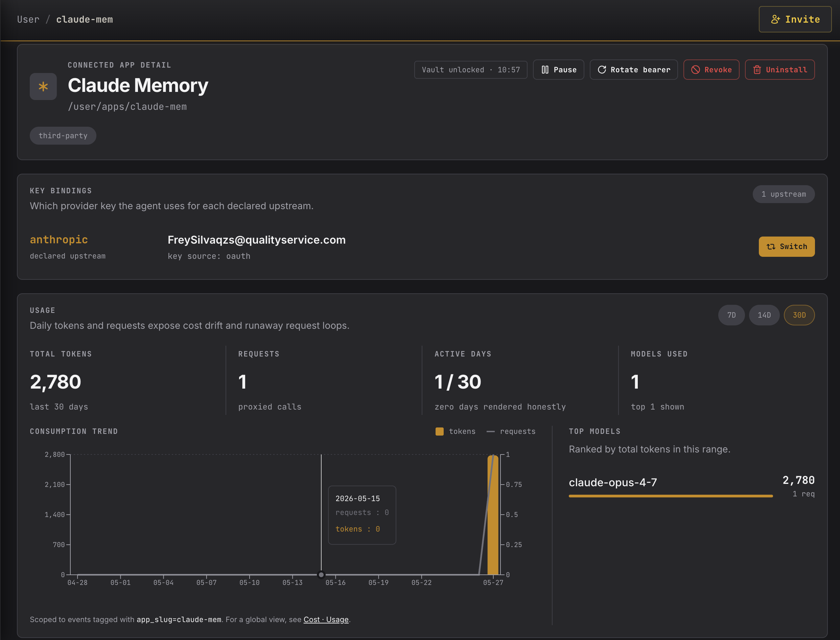
Task: Click the /user/apps/claude-mem path
Action: [127, 107]
